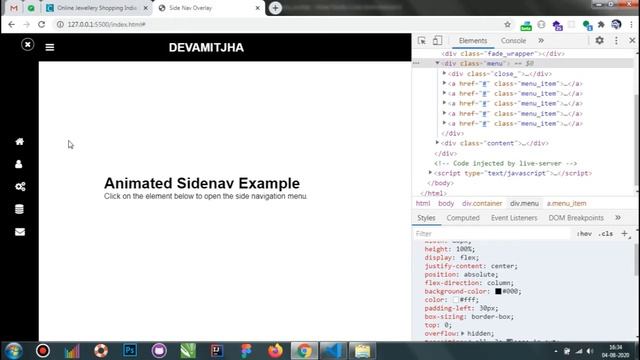Switch to the Elements tab
640x360 pixels.
[x=473, y=41]
